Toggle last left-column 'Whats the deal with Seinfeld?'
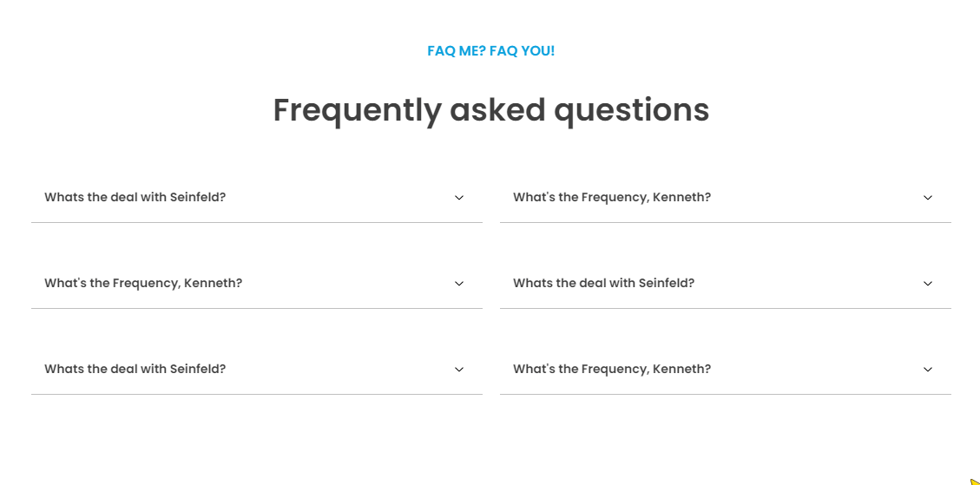This screenshot has height=485, width=980. (257, 370)
